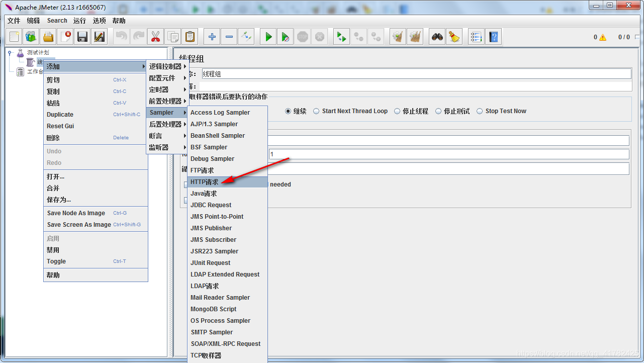Open the 文件 menu
Screen dimensions: 644x363
(14, 21)
